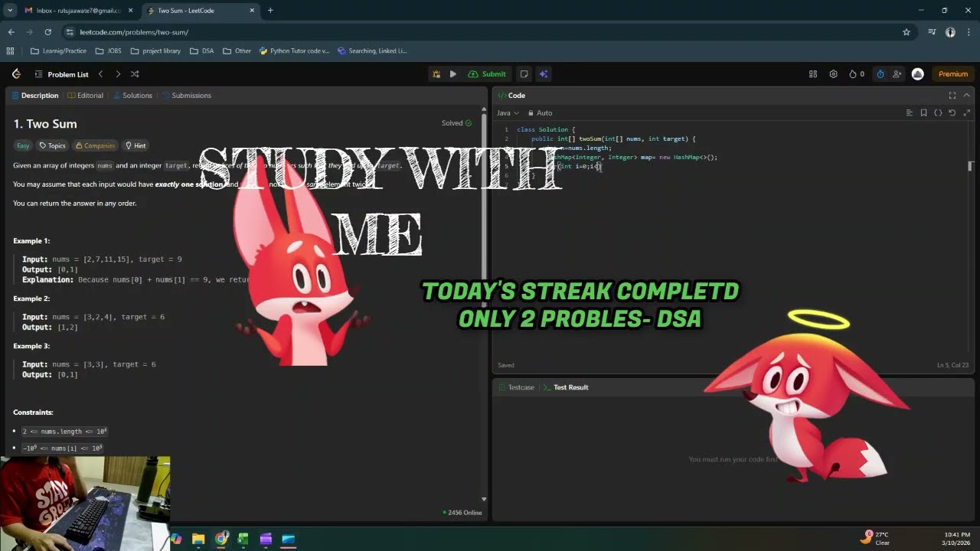Open File Explorer from the taskbar
Viewport: 980px width, 551px height.
pyautogui.click(x=198, y=539)
